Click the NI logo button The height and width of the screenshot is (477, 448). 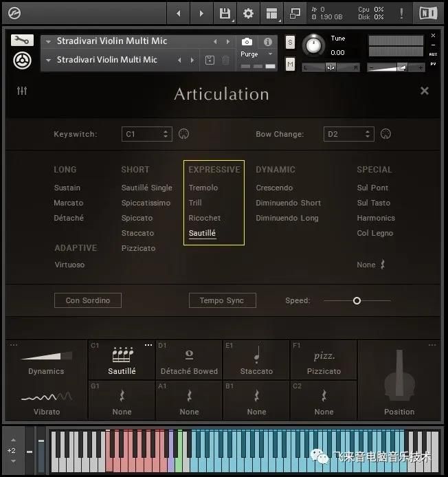(x=428, y=13)
